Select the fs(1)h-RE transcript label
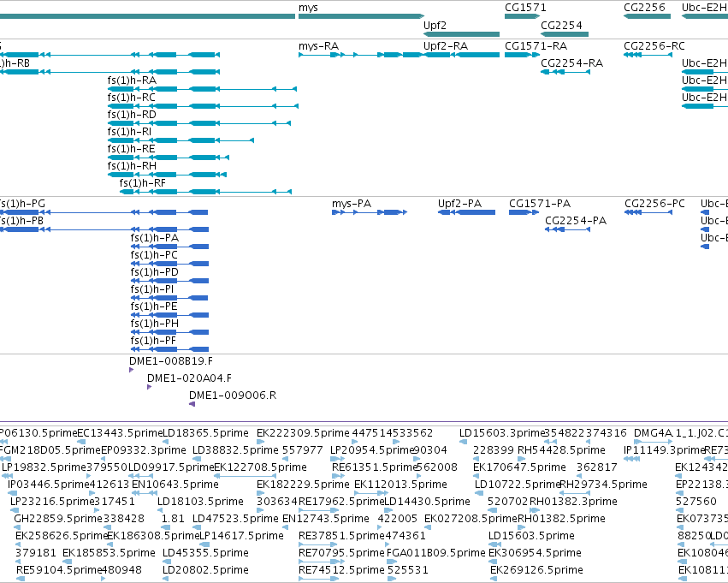Image resolution: width=728 pixels, height=583 pixels. tap(132, 149)
